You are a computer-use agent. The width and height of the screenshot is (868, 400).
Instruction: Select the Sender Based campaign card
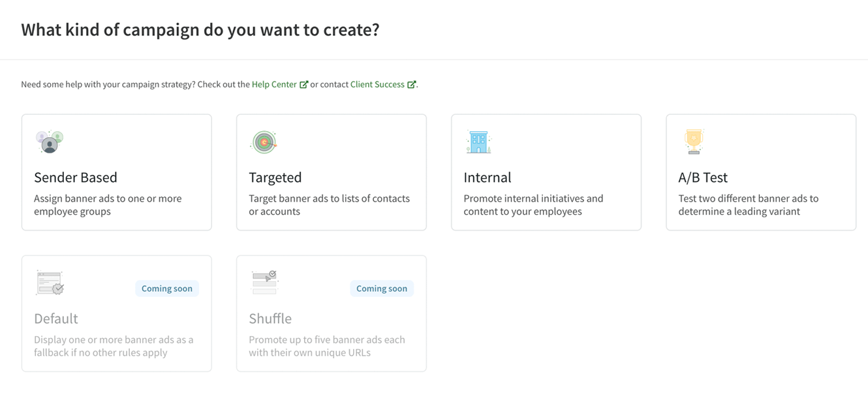[116, 172]
